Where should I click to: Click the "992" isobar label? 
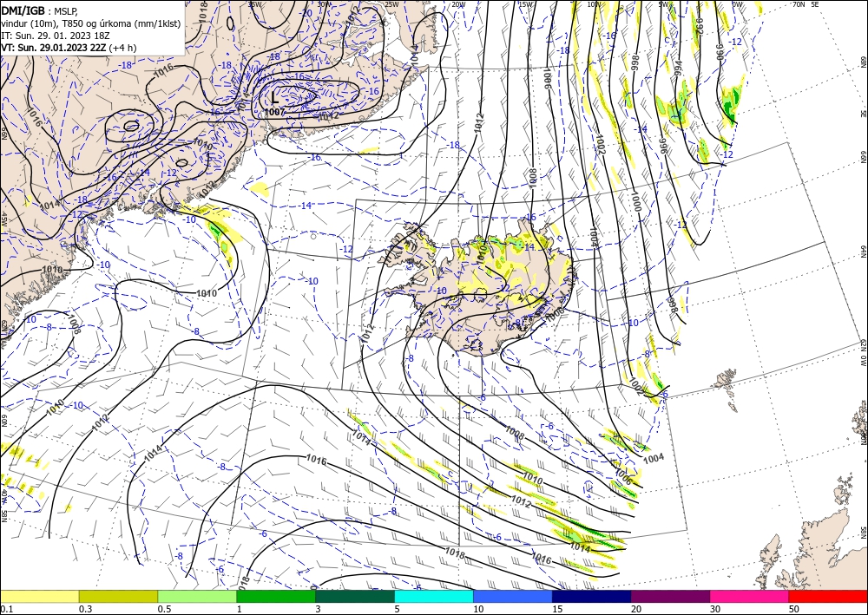tap(698, 27)
